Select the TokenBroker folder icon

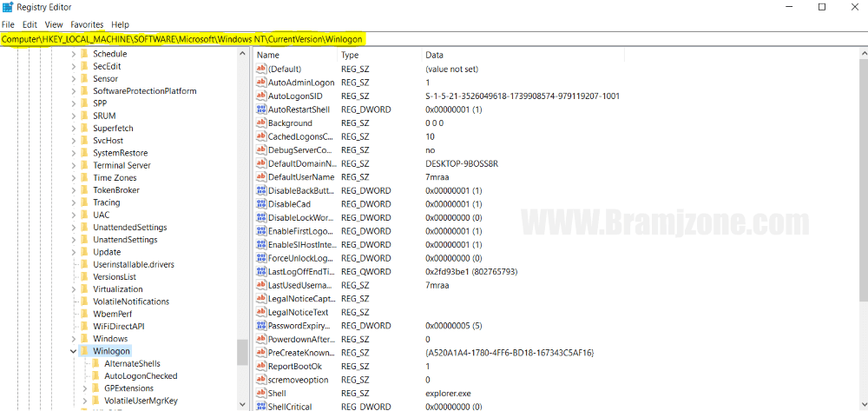84,190
